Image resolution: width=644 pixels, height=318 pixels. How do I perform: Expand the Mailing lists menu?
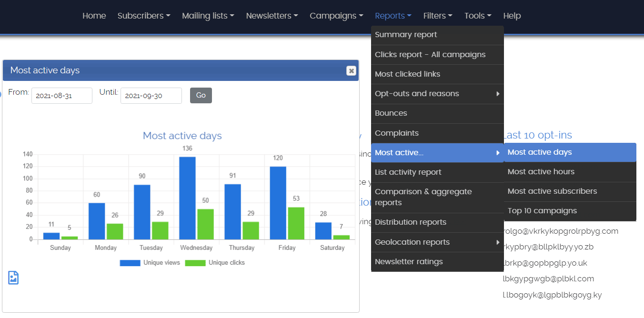tap(208, 16)
